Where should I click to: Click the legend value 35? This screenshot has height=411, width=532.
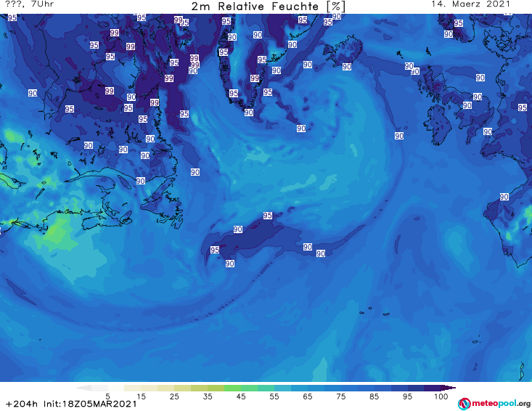click(x=208, y=396)
